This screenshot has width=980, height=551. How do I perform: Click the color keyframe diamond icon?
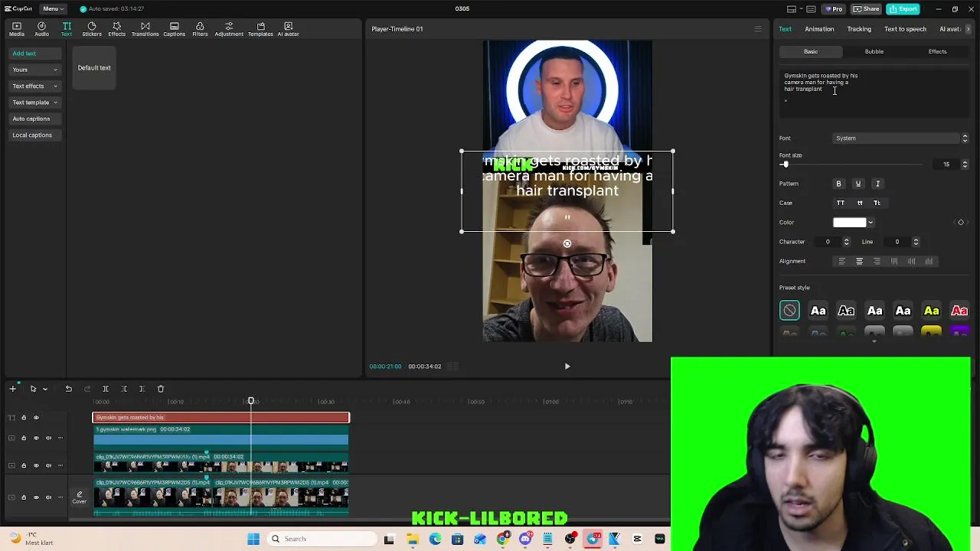click(961, 222)
